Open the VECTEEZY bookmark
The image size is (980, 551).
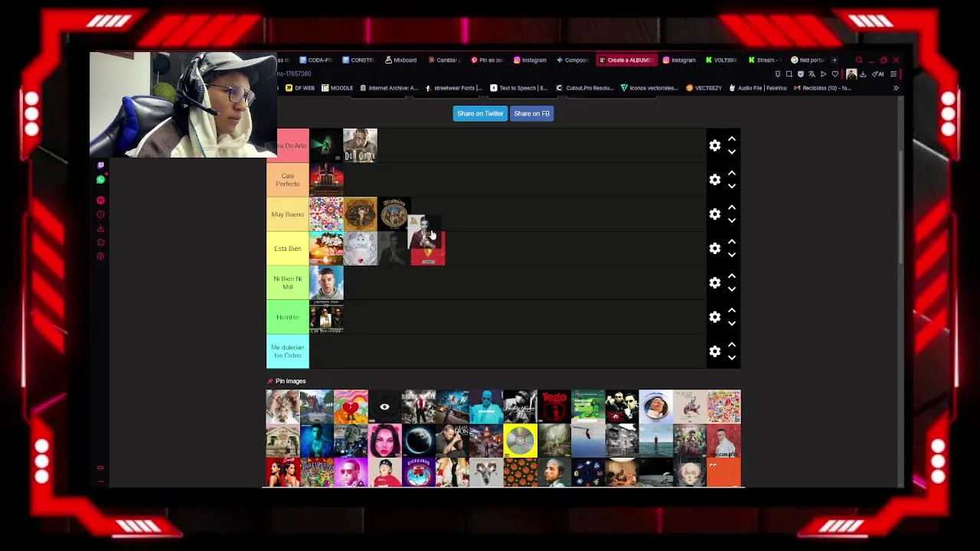704,88
